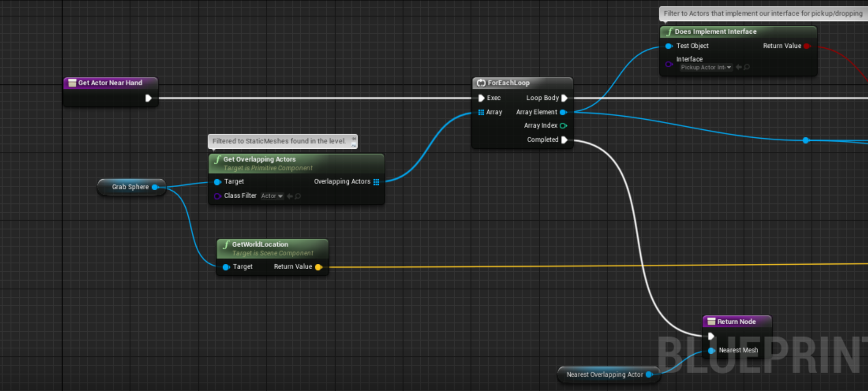Select the Get Actor Near Hand node title
The image size is (868, 391).
[110, 83]
